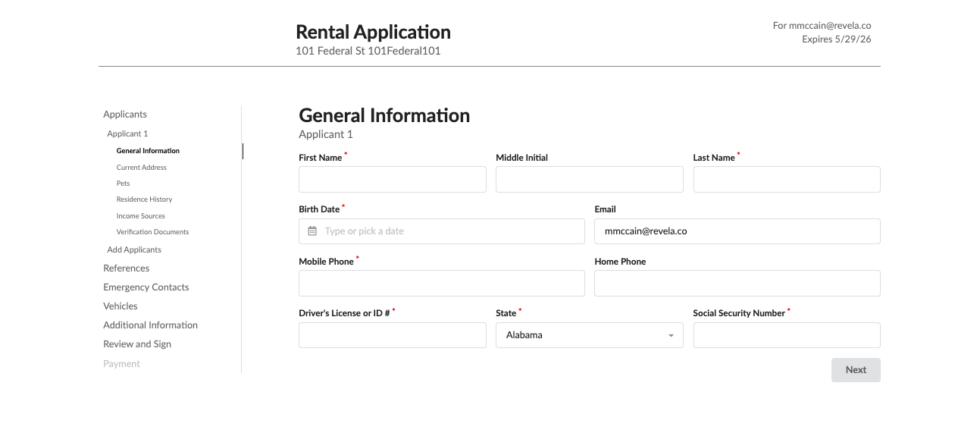
Task: Click the 'For mmccain@revela.co' text
Action: point(822,26)
